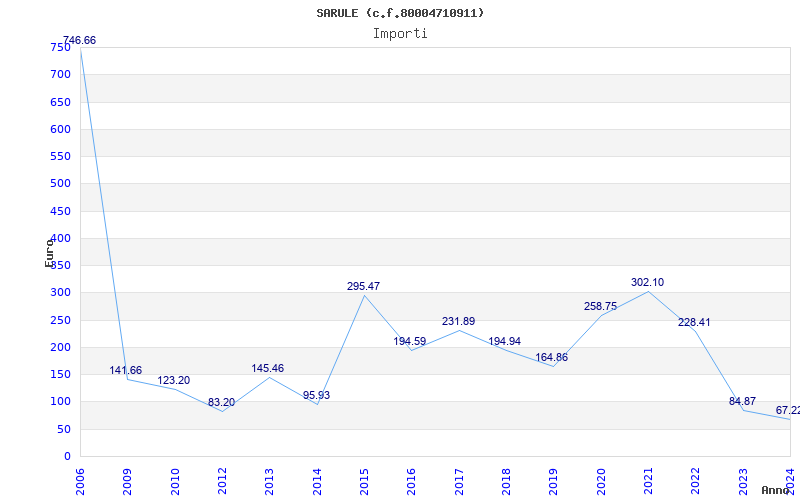Select the 164.86 value label
Image resolution: width=800 pixels, height=500 pixels.
[552, 358]
